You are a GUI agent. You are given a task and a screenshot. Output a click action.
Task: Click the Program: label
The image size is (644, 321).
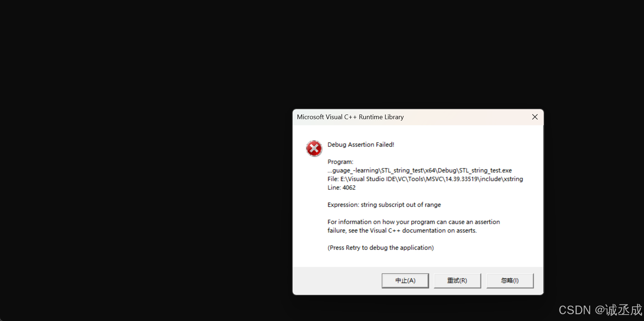pyautogui.click(x=340, y=162)
